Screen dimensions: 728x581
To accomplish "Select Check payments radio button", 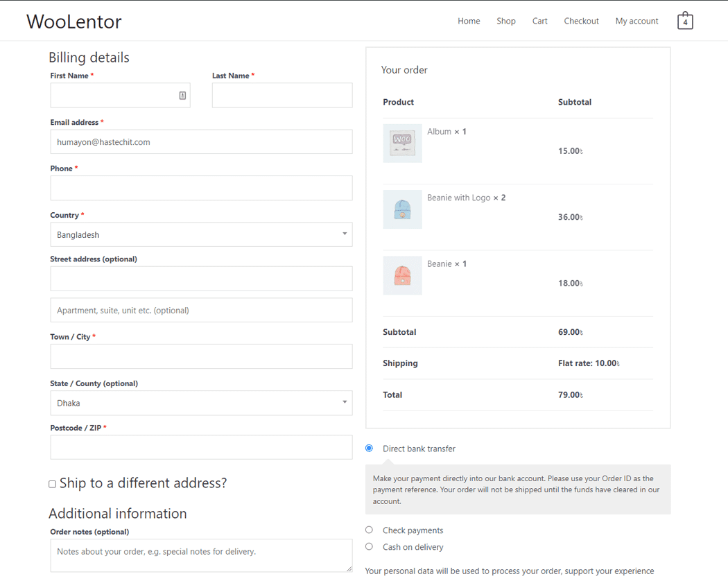I will pos(369,530).
